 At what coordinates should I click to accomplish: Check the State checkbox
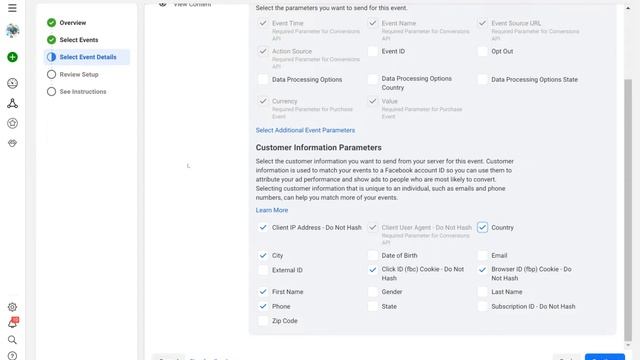pyautogui.click(x=373, y=306)
